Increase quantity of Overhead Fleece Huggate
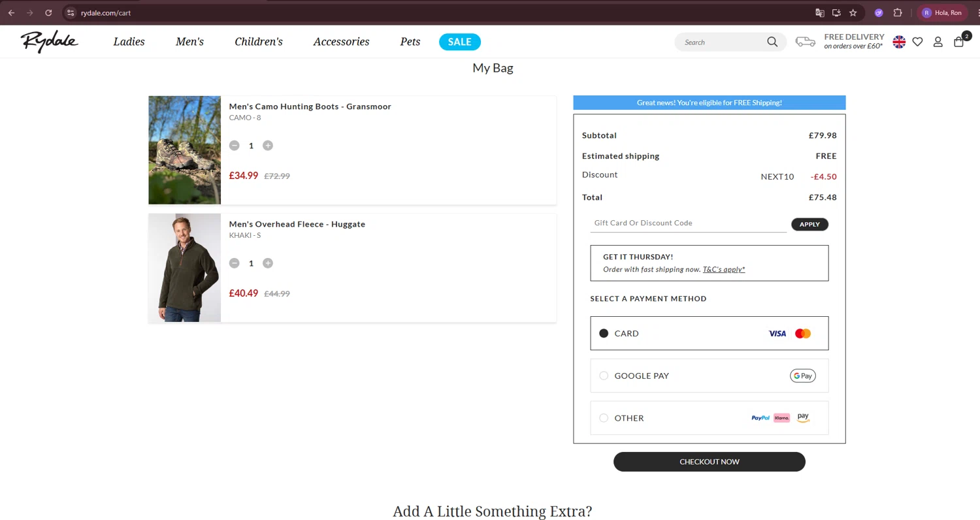 (x=268, y=263)
